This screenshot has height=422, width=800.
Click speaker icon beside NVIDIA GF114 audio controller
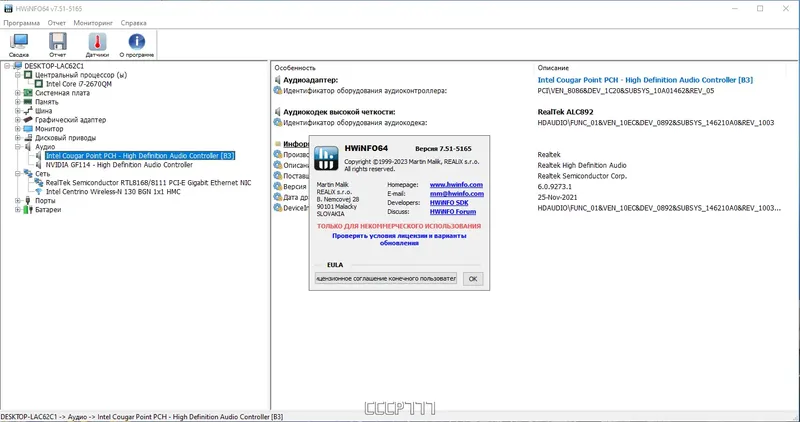[39, 165]
